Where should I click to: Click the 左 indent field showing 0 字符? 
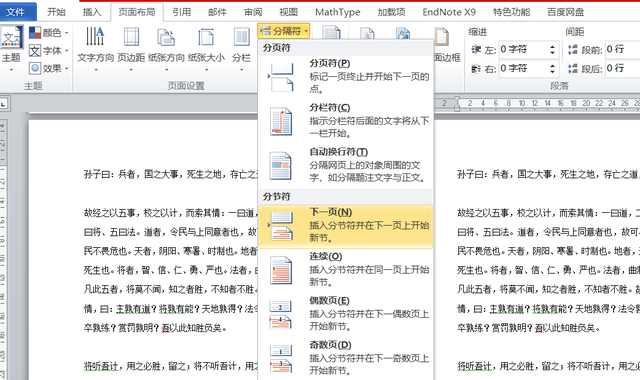coord(523,50)
